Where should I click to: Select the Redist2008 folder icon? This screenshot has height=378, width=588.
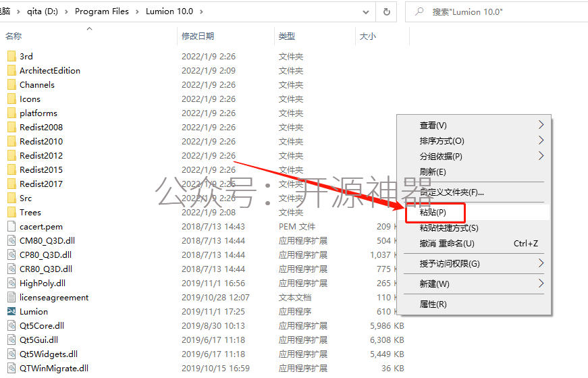11,127
